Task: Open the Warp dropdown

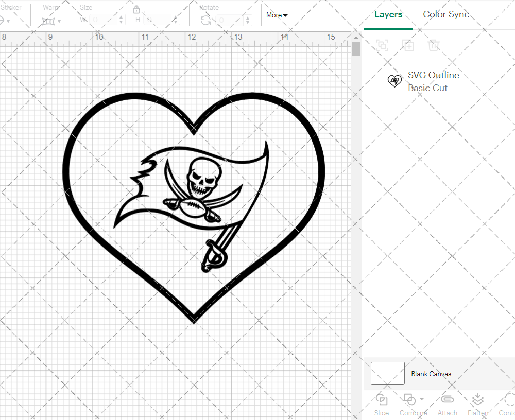Action: tap(51, 21)
